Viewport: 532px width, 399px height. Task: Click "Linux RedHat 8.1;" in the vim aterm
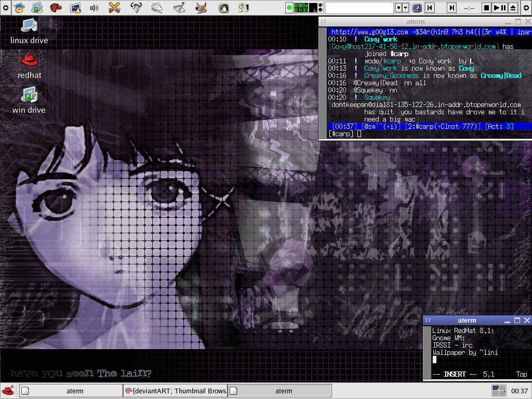(x=463, y=330)
